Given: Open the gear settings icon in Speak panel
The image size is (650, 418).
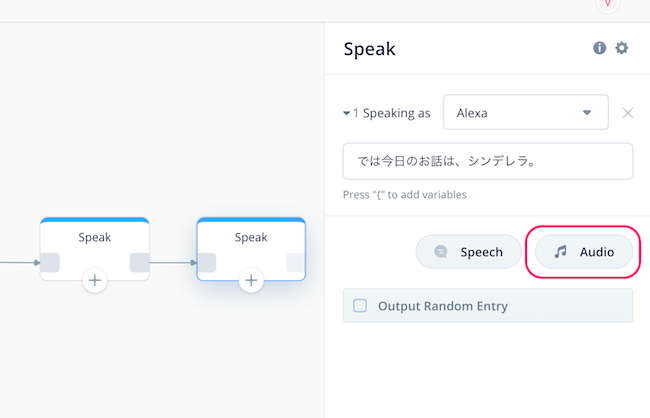Looking at the screenshot, I should pos(621,48).
